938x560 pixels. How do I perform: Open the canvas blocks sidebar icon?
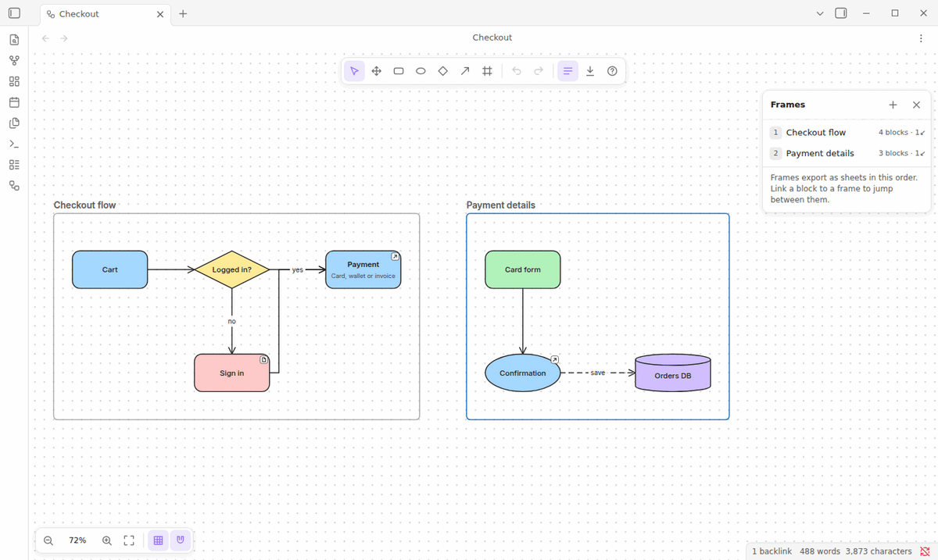(x=14, y=81)
